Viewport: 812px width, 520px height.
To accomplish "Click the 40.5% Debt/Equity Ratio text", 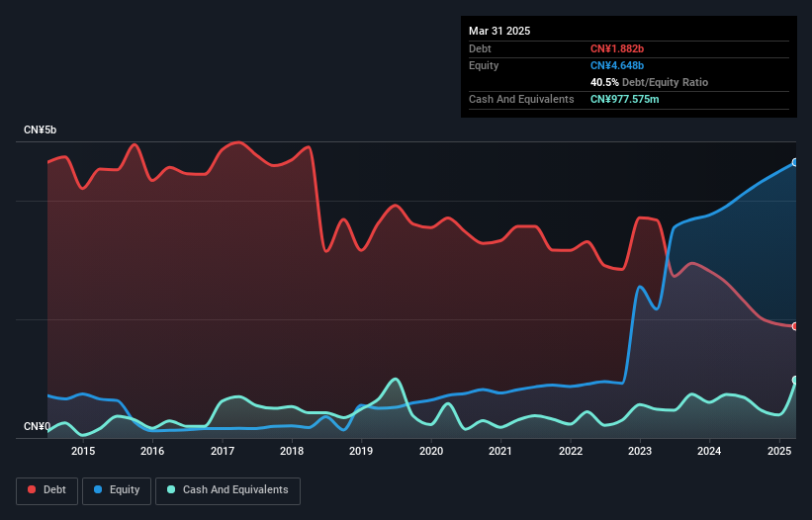I will 649,82.
